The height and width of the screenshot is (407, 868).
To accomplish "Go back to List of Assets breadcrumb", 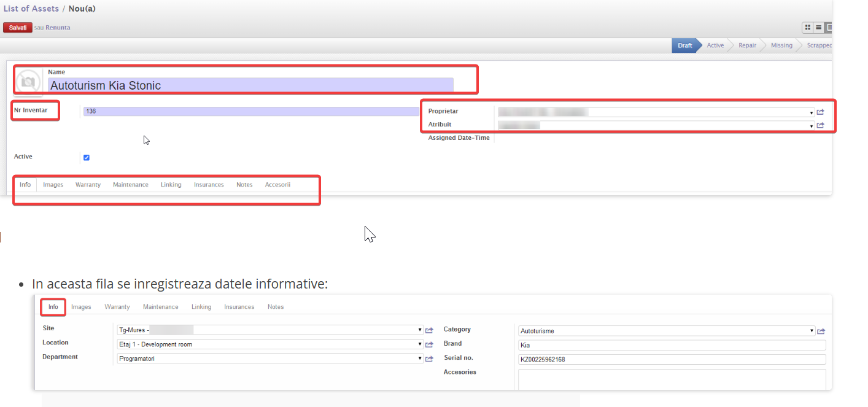I will click(x=31, y=9).
